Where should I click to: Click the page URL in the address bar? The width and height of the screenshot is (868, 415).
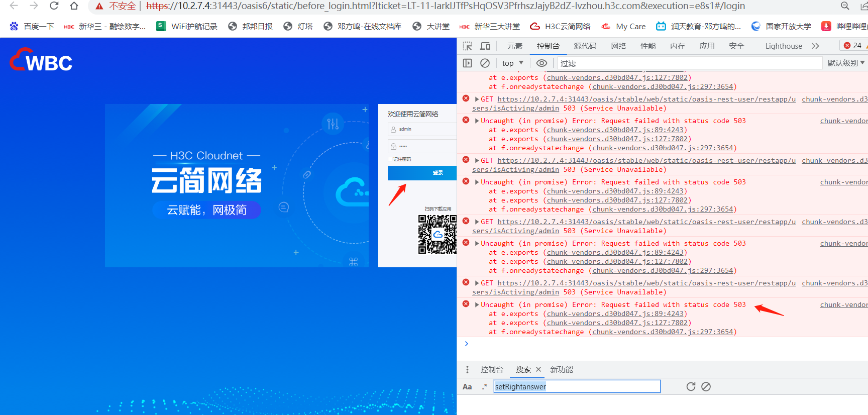coord(446,6)
